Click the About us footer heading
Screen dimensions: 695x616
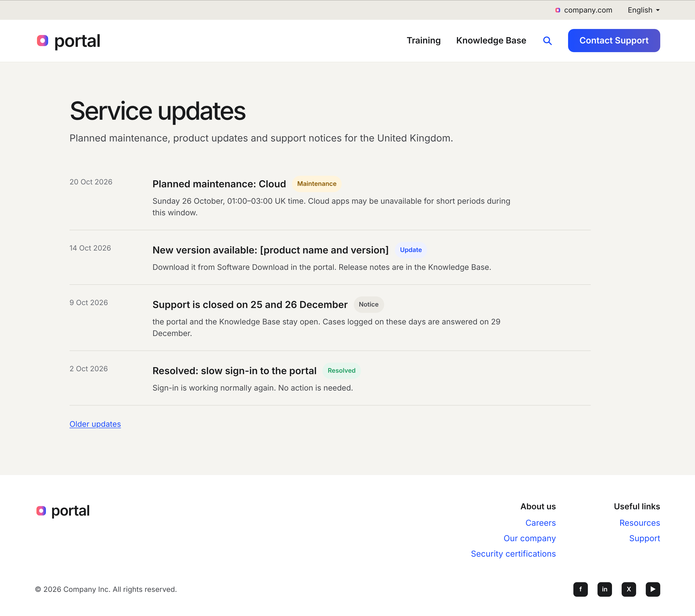pyautogui.click(x=538, y=506)
